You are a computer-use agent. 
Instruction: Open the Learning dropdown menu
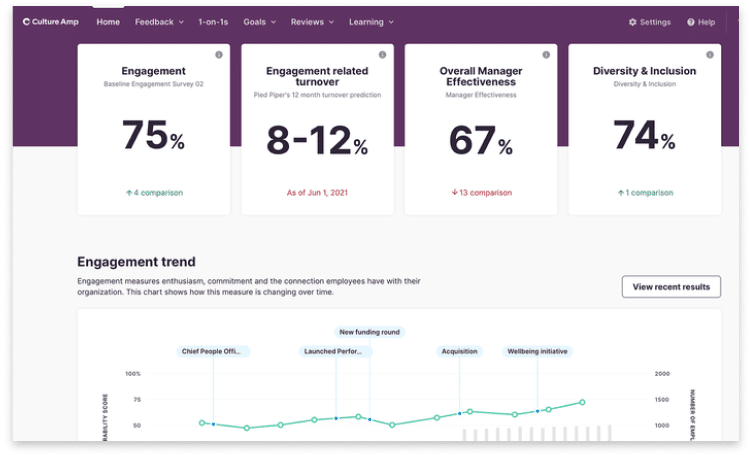click(x=371, y=22)
